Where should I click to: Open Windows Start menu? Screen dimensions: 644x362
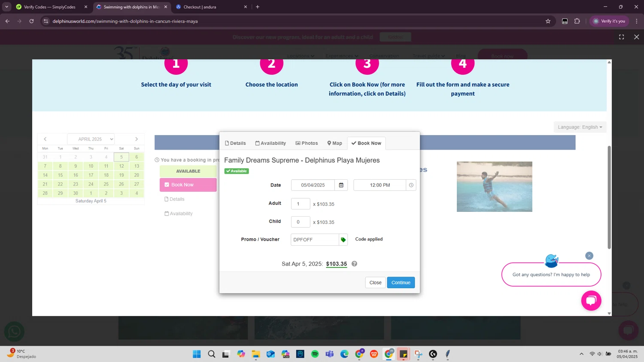coord(197,354)
